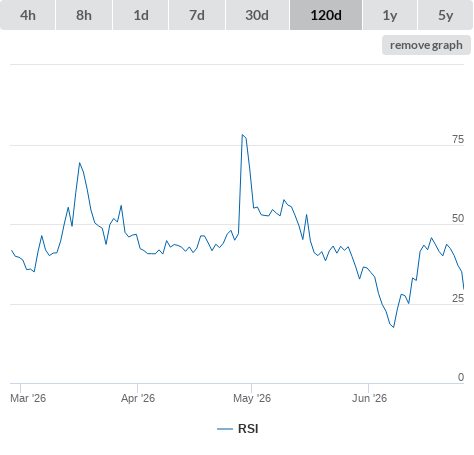This screenshot has width=474, height=455.
Task: Click the active 120d tab
Action: pos(326,15)
